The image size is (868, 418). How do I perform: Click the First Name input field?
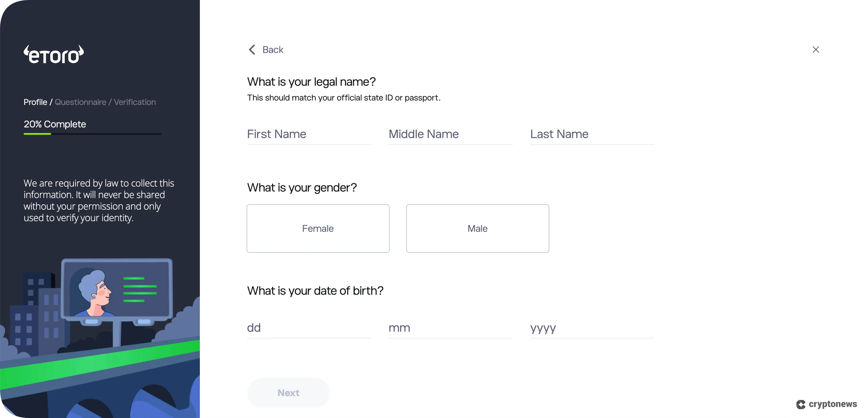coord(308,135)
